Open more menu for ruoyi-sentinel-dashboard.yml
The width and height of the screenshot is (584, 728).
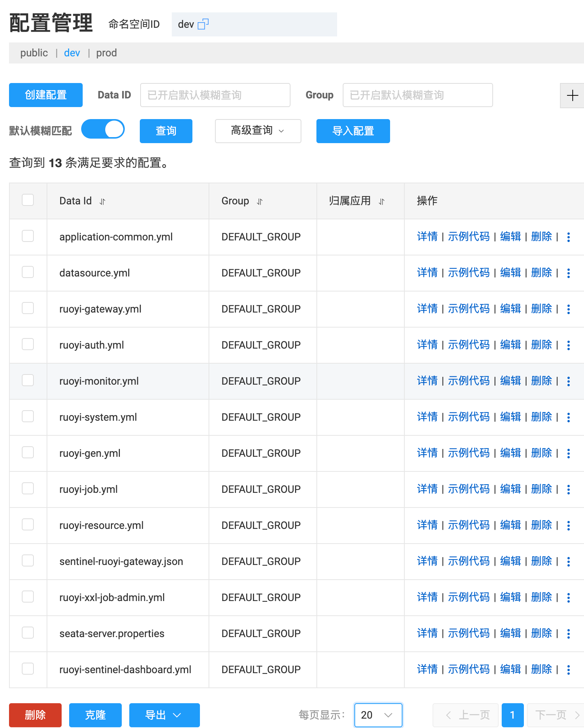click(x=569, y=670)
